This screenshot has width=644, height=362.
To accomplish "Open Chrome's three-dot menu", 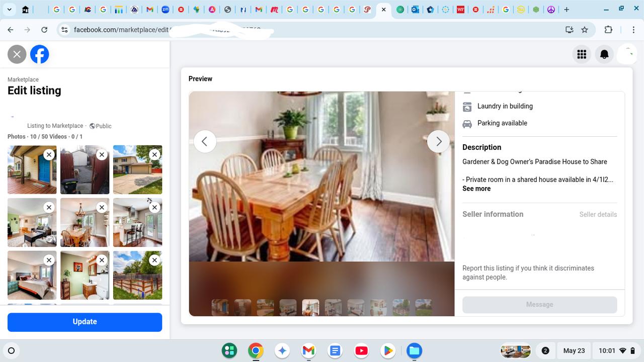I will click(x=633, y=30).
